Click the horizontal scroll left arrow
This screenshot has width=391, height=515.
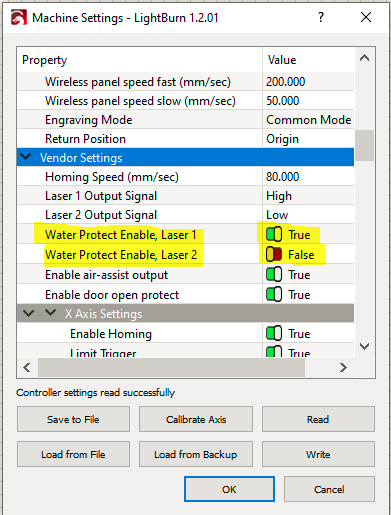[x=27, y=367]
